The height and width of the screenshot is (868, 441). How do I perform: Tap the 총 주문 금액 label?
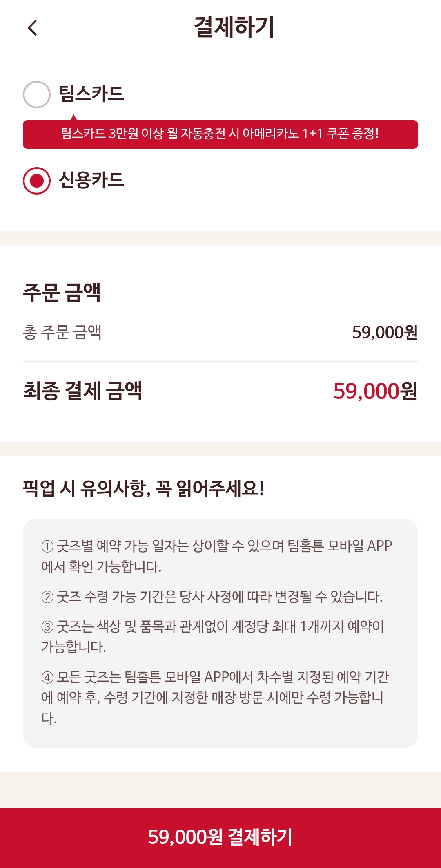click(62, 332)
